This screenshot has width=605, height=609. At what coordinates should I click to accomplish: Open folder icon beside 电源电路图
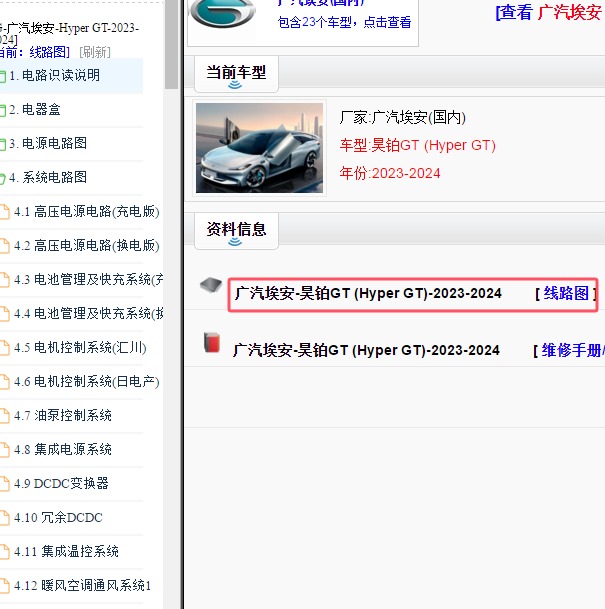(2, 144)
